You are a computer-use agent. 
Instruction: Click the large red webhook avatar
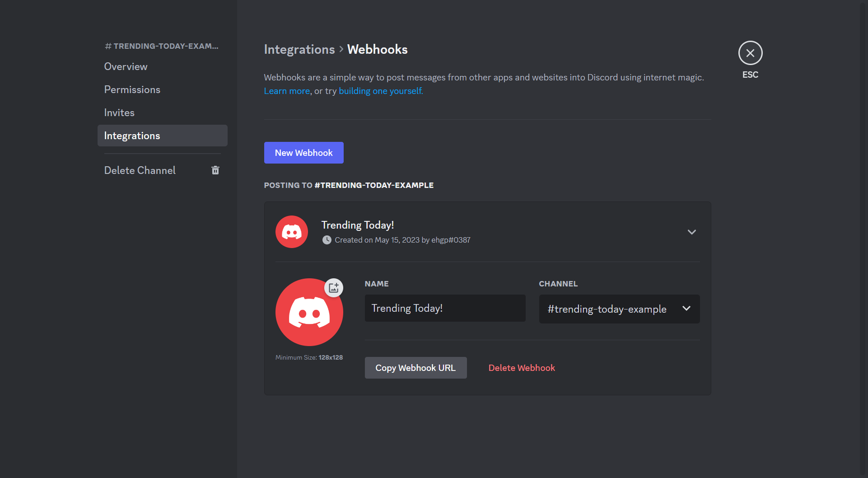309,312
